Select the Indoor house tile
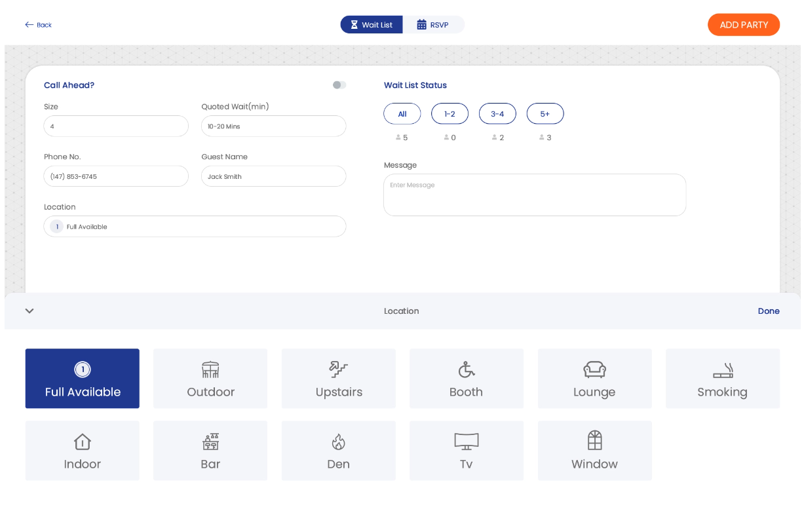Viewport: 804px width, 532px height. pyautogui.click(x=83, y=451)
